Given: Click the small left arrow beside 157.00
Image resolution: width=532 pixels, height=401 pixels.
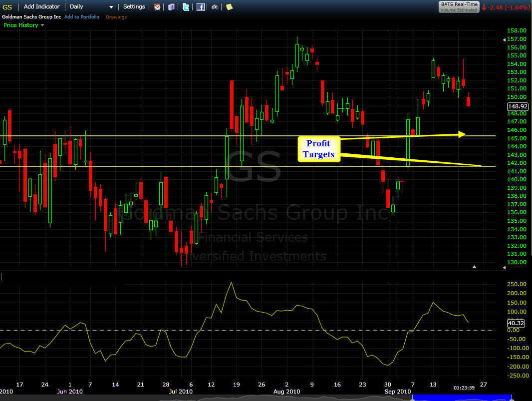Looking at the screenshot, I should (504, 40).
